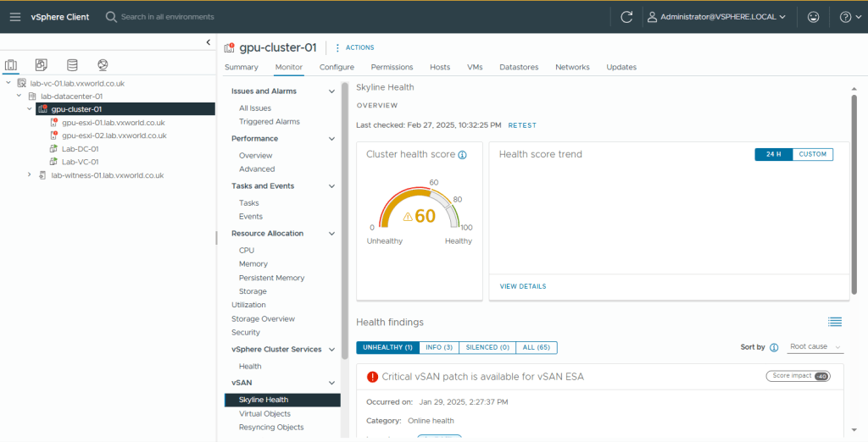This screenshot has width=868, height=442.
Task: Select the Hosts and Clusters inventory icon
Action: [x=11, y=65]
